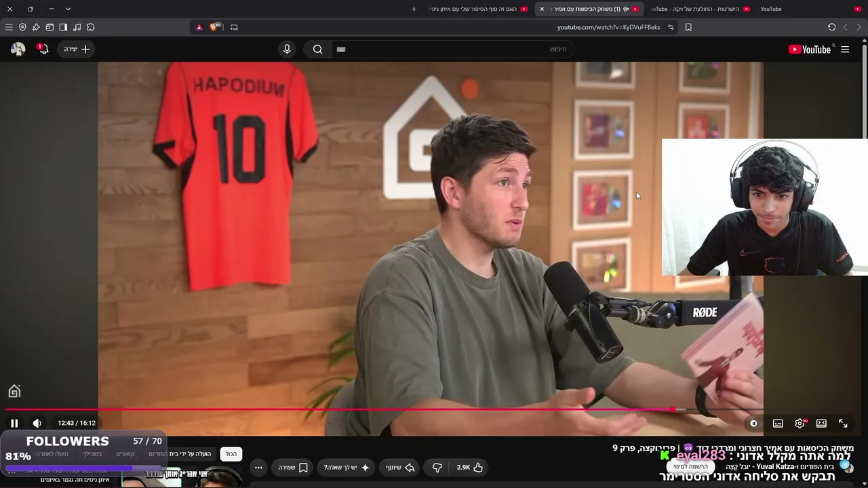
Task: Toggle the browser sidebar panel icon
Action: click(63, 27)
